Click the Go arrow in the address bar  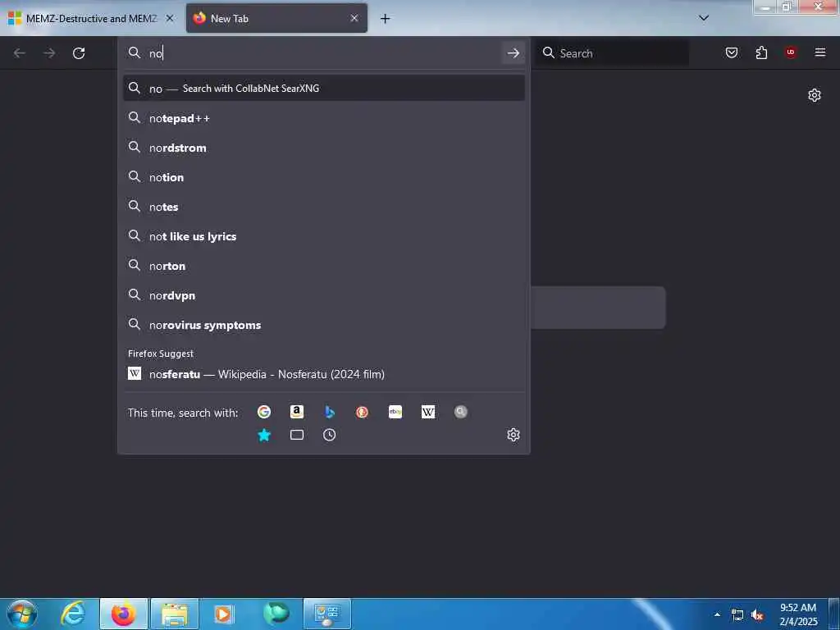pyautogui.click(x=514, y=53)
